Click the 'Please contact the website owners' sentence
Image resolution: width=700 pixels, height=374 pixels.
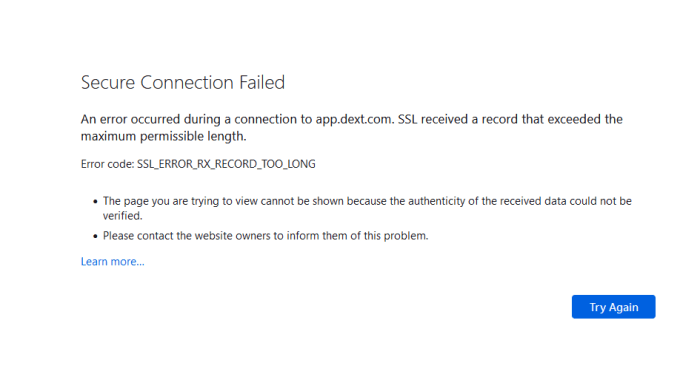pos(266,236)
